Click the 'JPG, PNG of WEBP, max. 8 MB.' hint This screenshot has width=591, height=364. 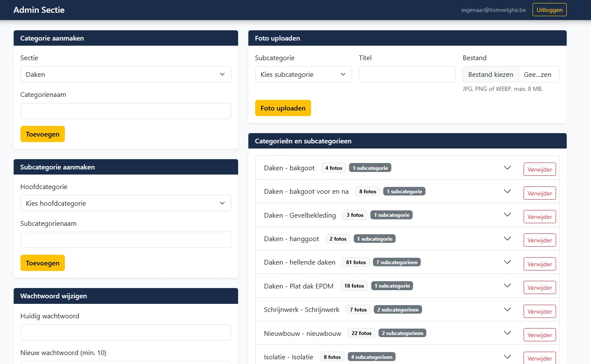(x=503, y=89)
